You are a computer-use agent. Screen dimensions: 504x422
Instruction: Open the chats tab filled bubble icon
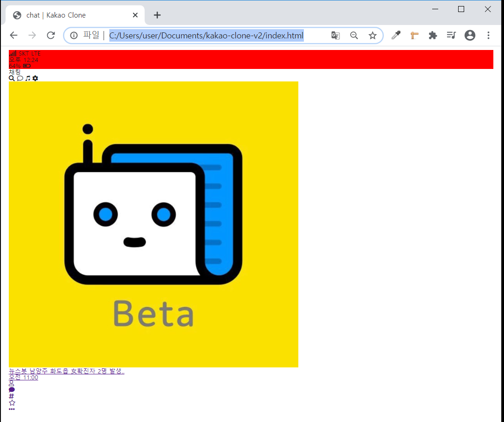tap(12, 390)
